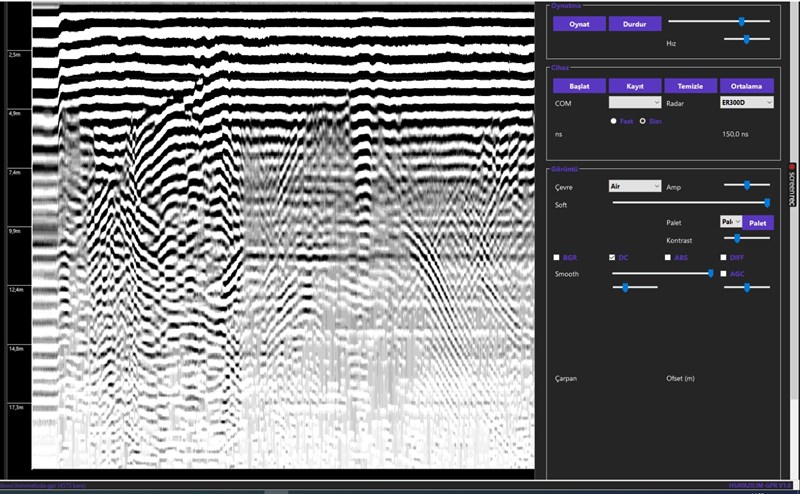Turn on the AGC checkbox
800x494 pixels.
(x=723, y=273)
